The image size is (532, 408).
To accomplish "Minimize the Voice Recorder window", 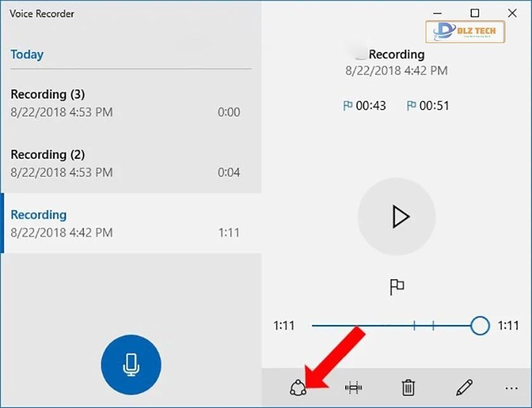I will (x=437, y=13).
